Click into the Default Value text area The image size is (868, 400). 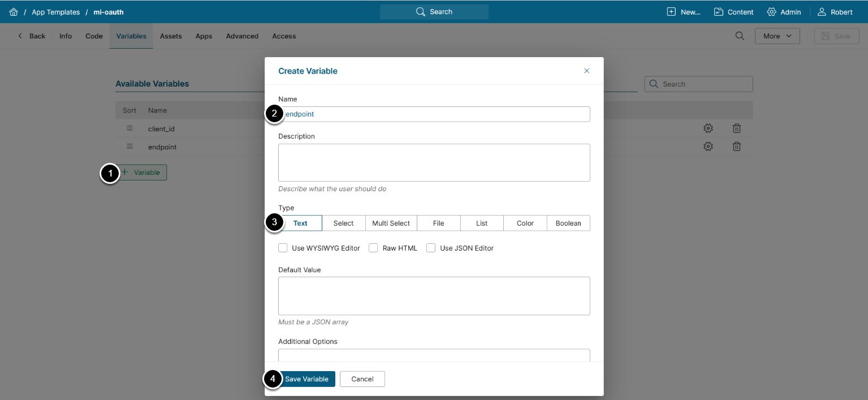click(434, 296)
